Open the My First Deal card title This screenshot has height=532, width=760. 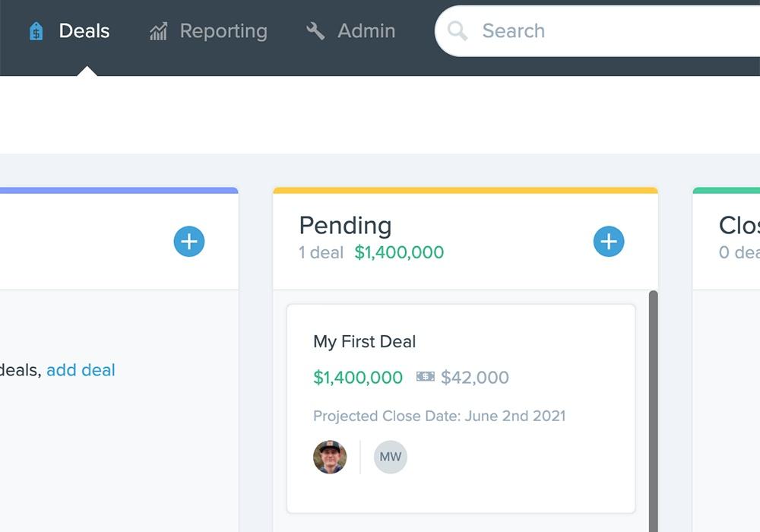click(x=365, y=341)
